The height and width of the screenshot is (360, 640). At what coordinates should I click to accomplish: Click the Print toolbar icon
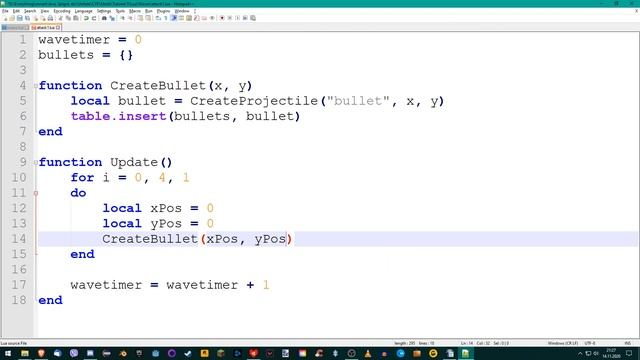[x=50, y=18]
